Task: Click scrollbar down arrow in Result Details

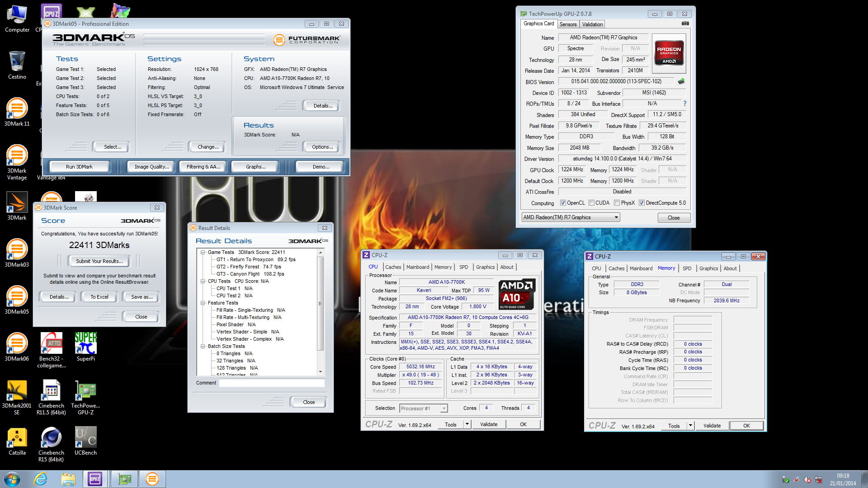Action: pos(320,372)
